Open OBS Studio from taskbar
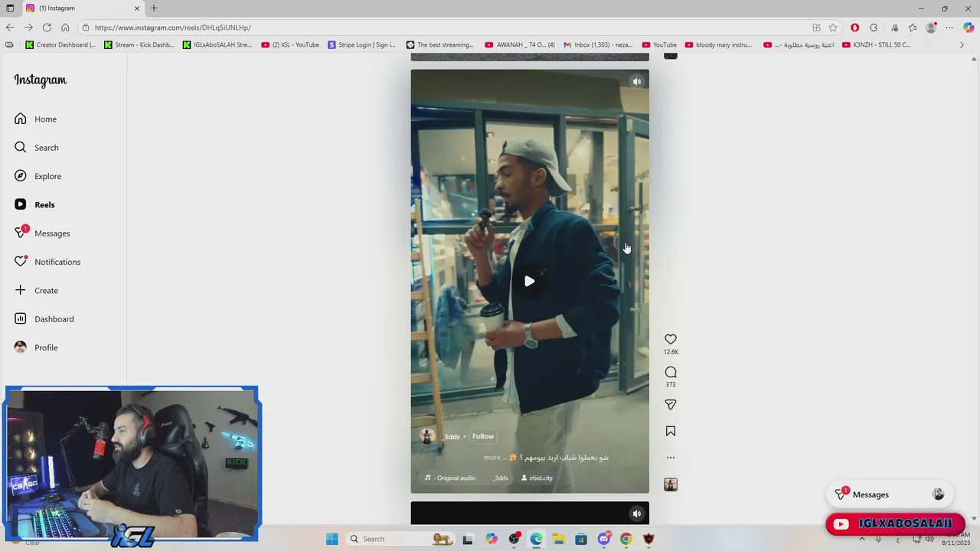The image size is (980, 551). tap(514, 539)
